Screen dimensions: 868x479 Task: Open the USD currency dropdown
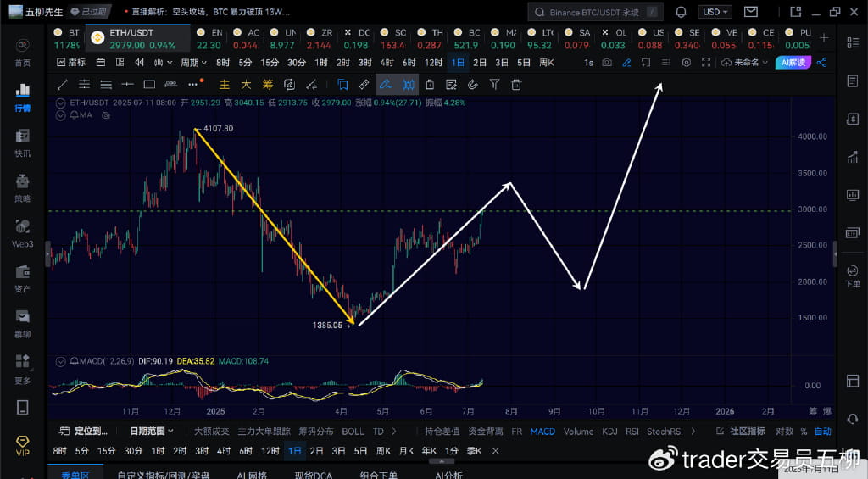tap(715, 12)
